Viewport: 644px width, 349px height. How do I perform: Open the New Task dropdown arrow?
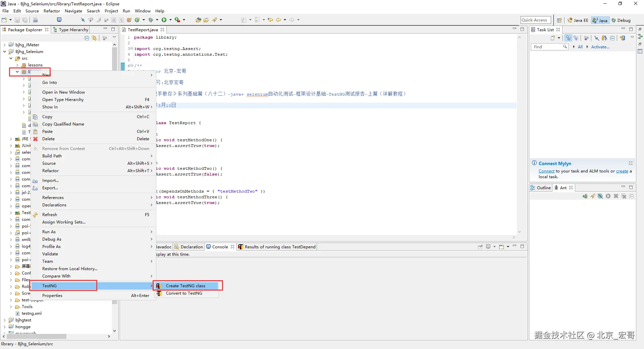559,38
